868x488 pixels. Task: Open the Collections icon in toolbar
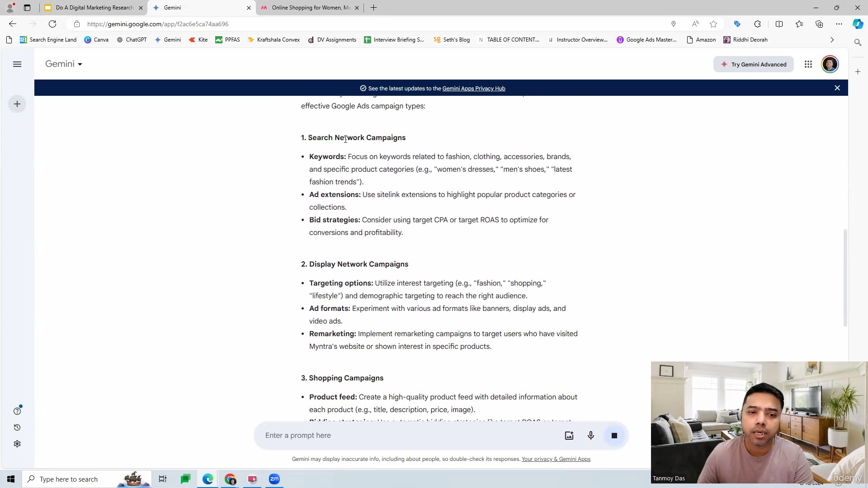(819, 24)
